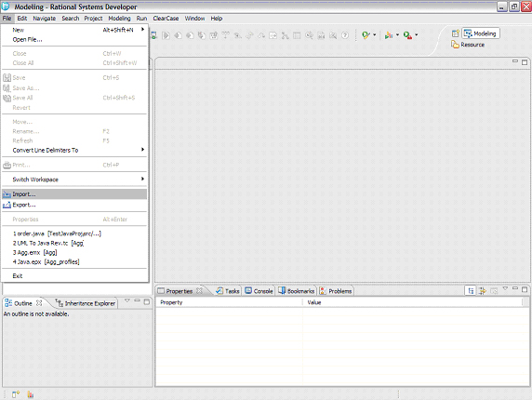Open the Bookmarks tab

pyautogui.click(x=296, y=291)
